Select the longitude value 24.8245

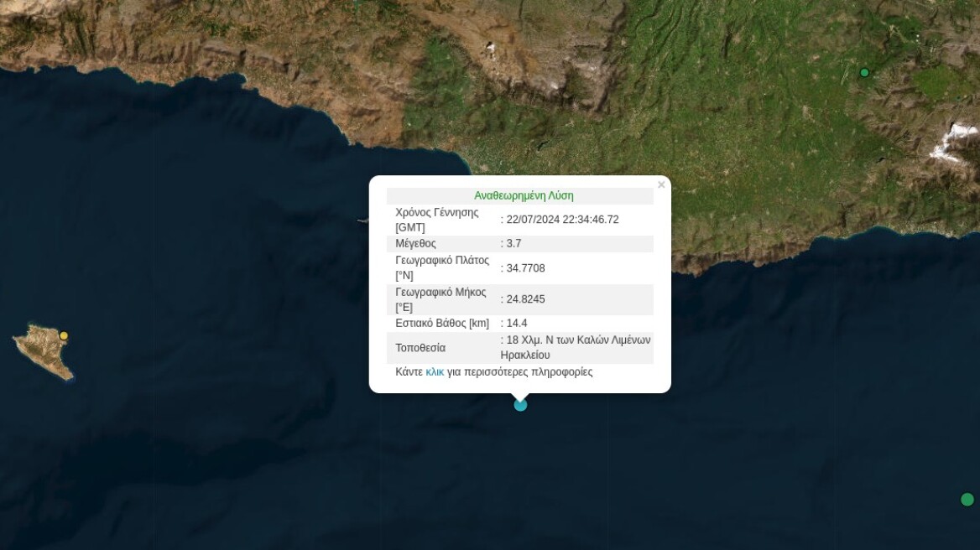[525, 299]
